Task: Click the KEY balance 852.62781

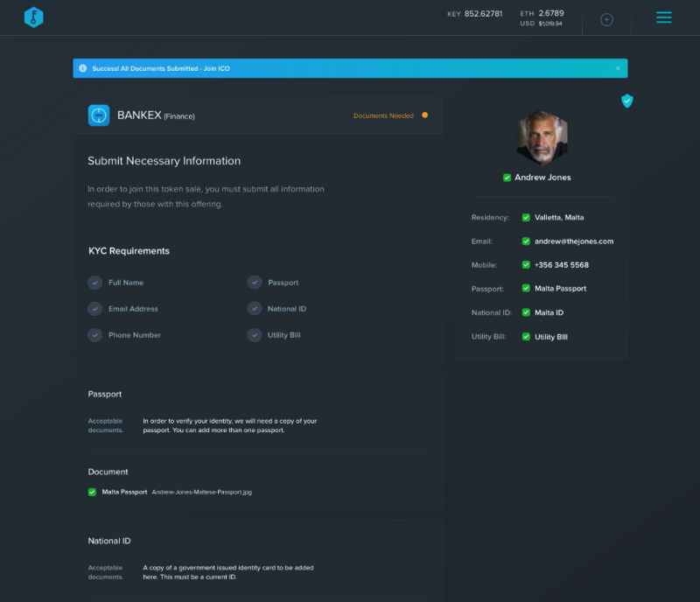Action: (x=483, y=14)
